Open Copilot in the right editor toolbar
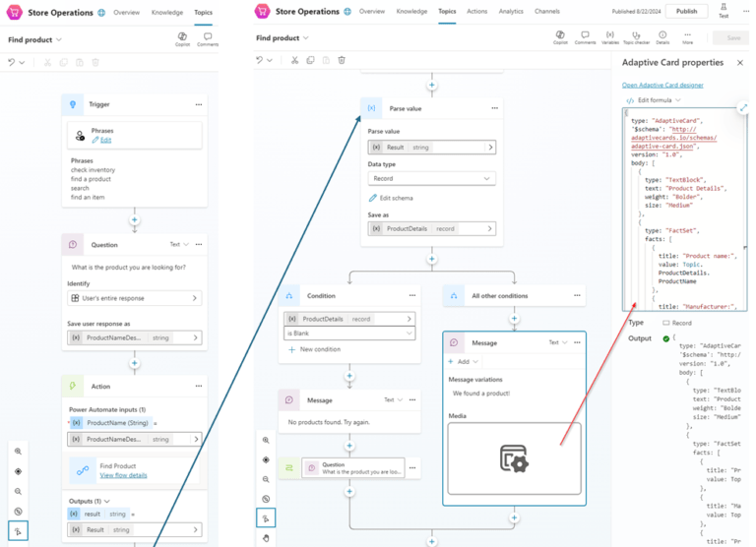 [x=560, y=37]
